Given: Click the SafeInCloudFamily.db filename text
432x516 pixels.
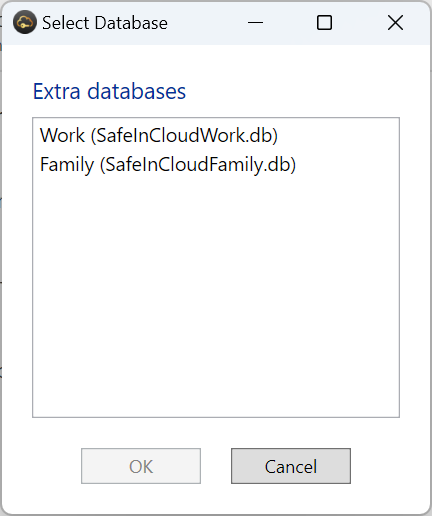Looking at the screenshot, I should tap(198, 164).
